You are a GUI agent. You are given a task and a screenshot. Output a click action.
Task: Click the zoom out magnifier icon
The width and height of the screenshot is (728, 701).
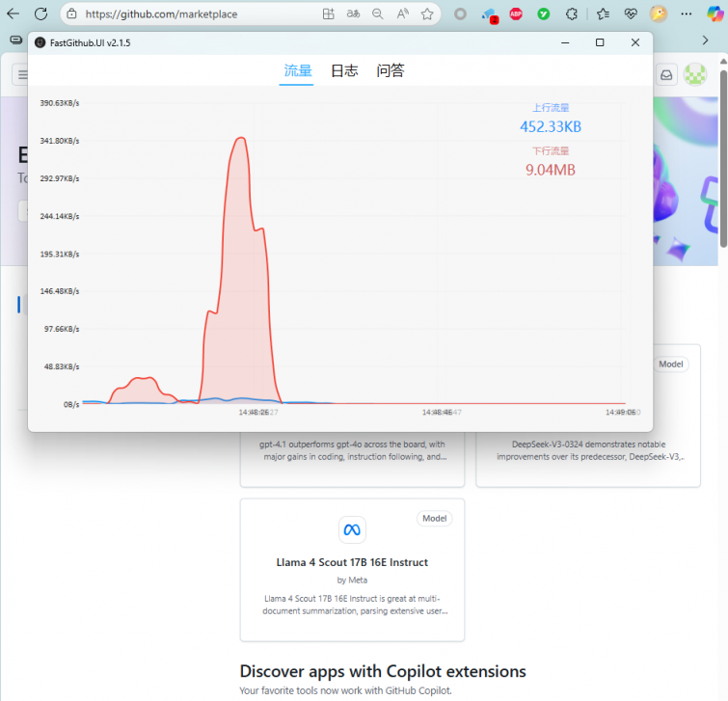click(x=378, y=14)
